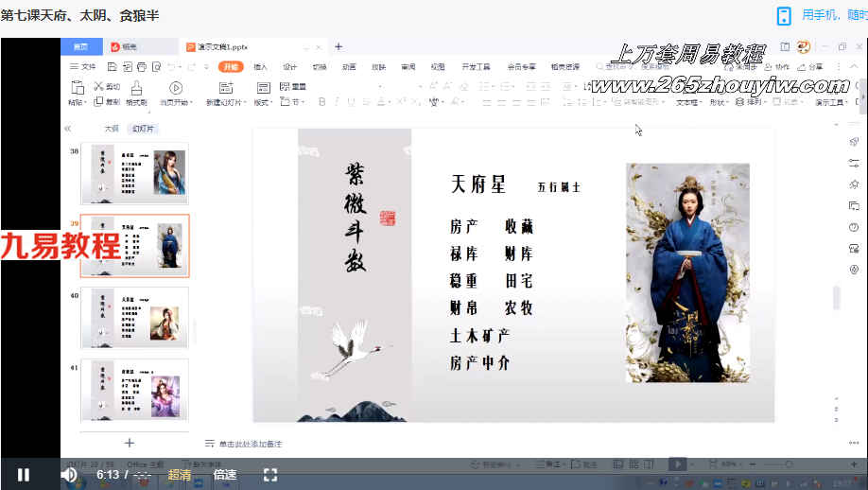This screenshot has width=868, height=490.
Task: Click the print preview icon
Action: click(x=157, y=66)
